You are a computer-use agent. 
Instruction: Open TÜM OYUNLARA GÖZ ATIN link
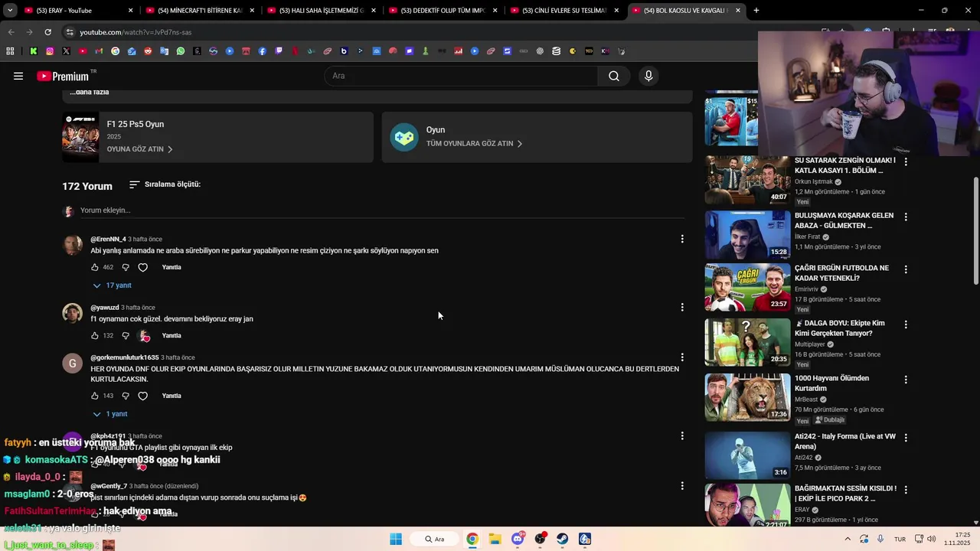point(474,143)
